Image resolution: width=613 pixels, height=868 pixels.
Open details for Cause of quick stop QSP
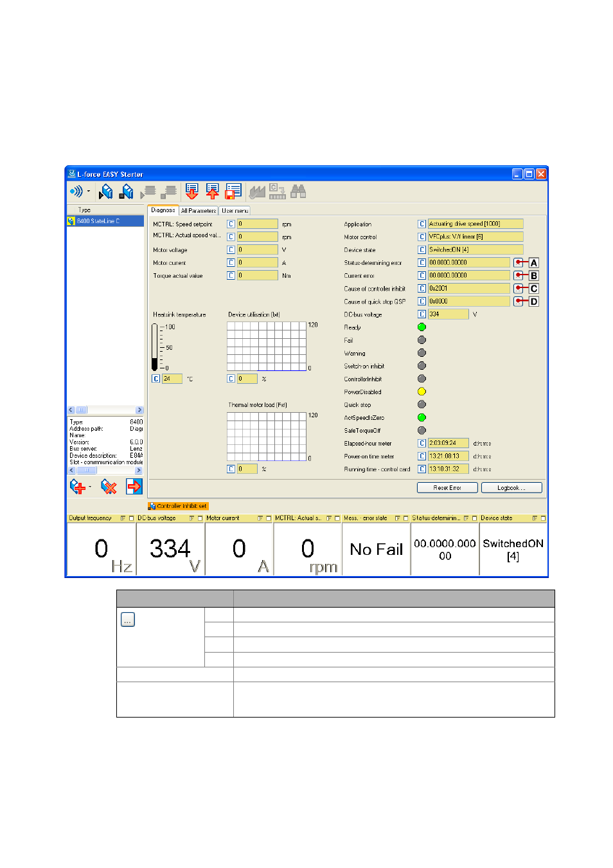519,302
